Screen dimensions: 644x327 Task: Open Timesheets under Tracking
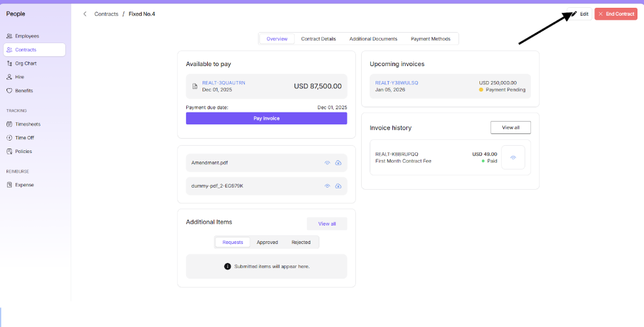coord(27,124)
